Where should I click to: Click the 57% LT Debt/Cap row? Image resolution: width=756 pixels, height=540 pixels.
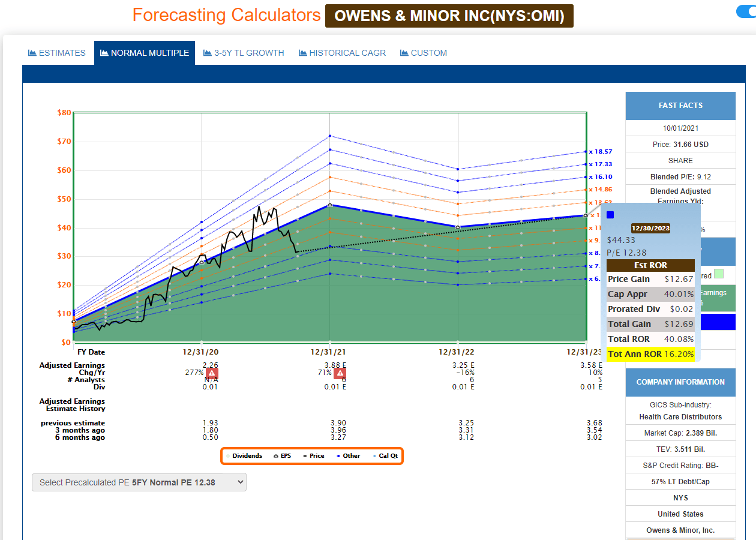click(x=680, y=482)
